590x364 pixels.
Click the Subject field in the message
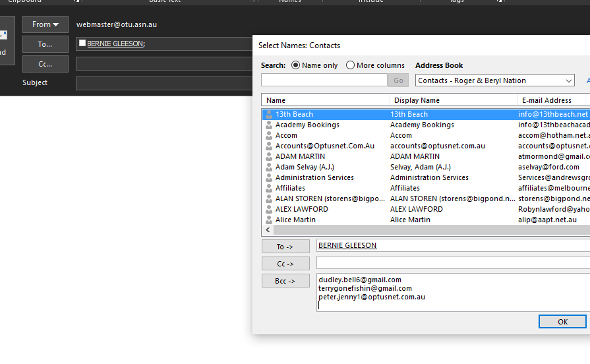165,84
